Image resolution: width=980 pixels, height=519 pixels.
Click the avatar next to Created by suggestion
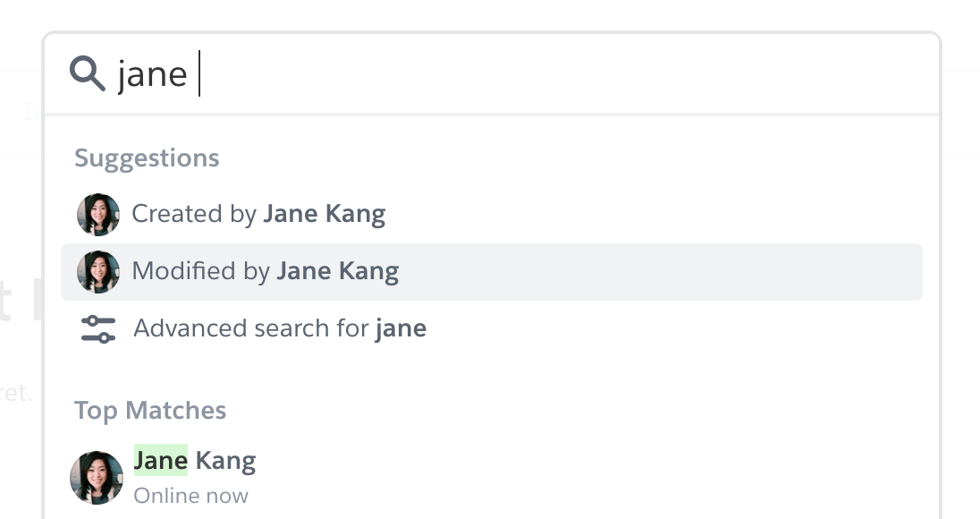click(98, 214)
